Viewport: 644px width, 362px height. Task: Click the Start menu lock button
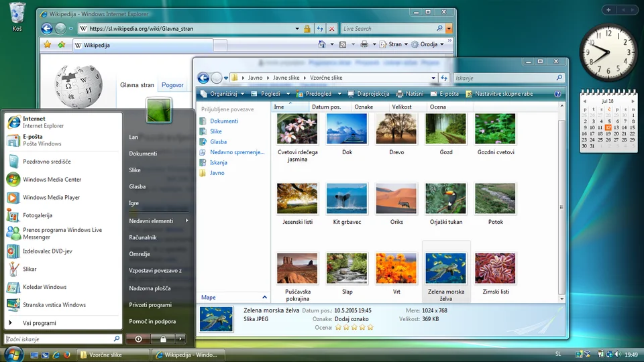click(163, 339)
